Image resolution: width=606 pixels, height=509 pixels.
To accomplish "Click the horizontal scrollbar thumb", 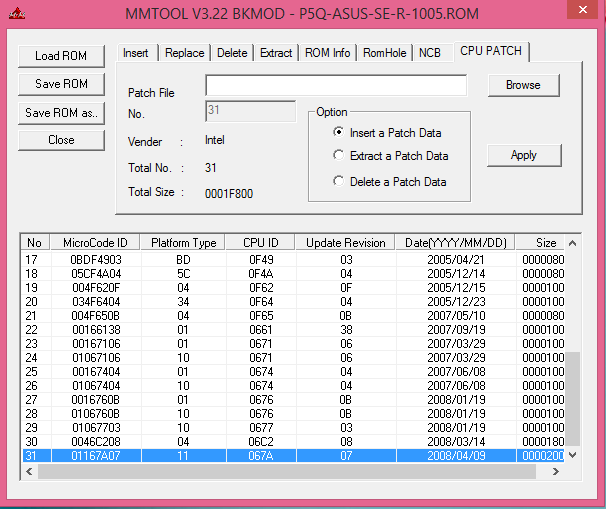I will pyautogui.click(x=287, y=471).
